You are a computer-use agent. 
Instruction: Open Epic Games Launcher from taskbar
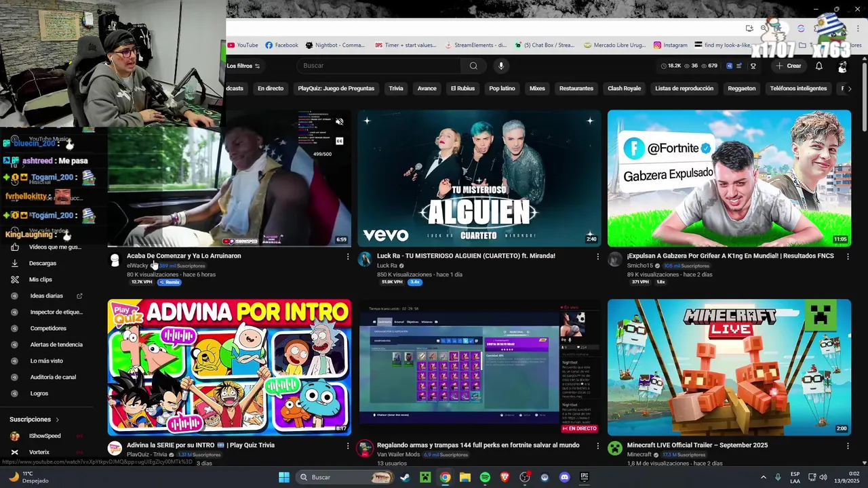click(x=585, y=477)
